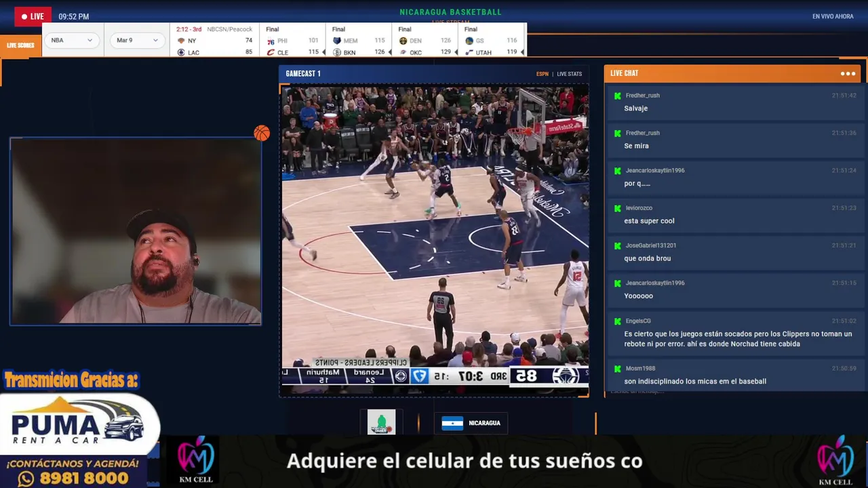Open the NBA league dropdown
This screenshot has height=488, width=868.
tap(72, 40)
